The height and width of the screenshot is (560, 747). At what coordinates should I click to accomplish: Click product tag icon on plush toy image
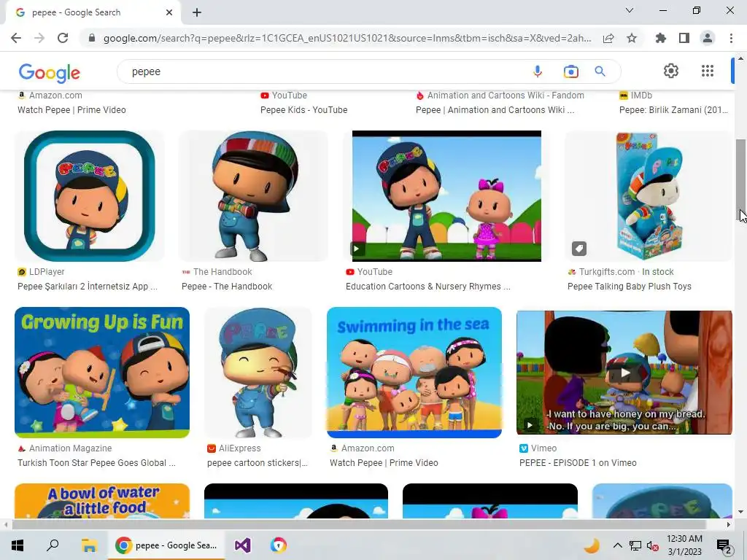click(x=578, y=249)
